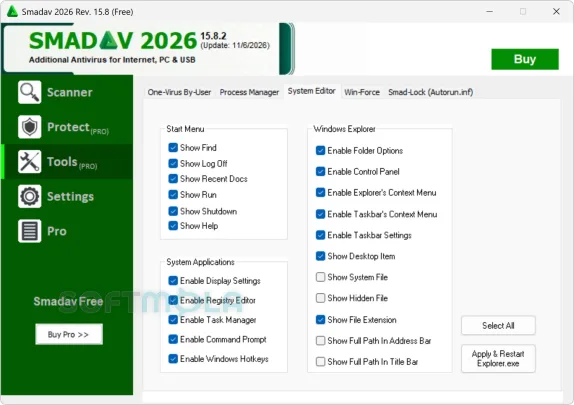Click the Pro list icon
Image resolution: width=574 pixels, height=405 pixels.
(29, 231)
